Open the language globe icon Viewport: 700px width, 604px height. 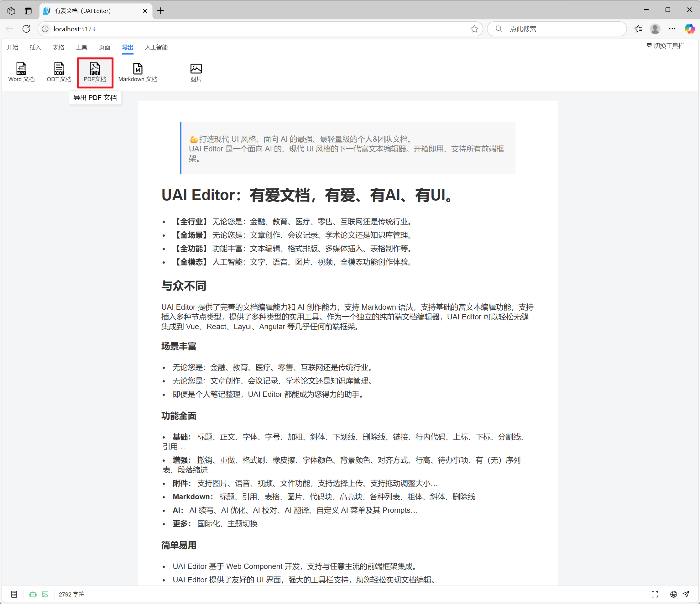pos(673,594)
